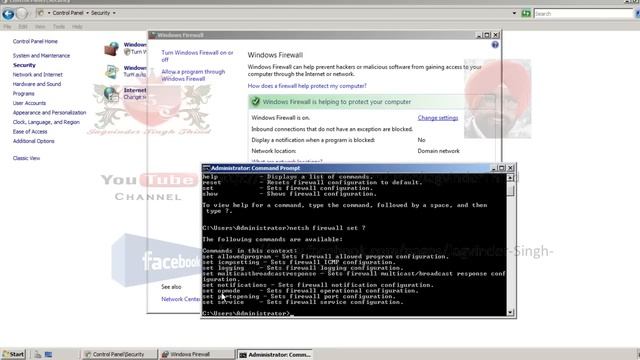The height and width of the screenshot is (360, 640).
Task: Open the File menu
Action: (x=7, y=27)
